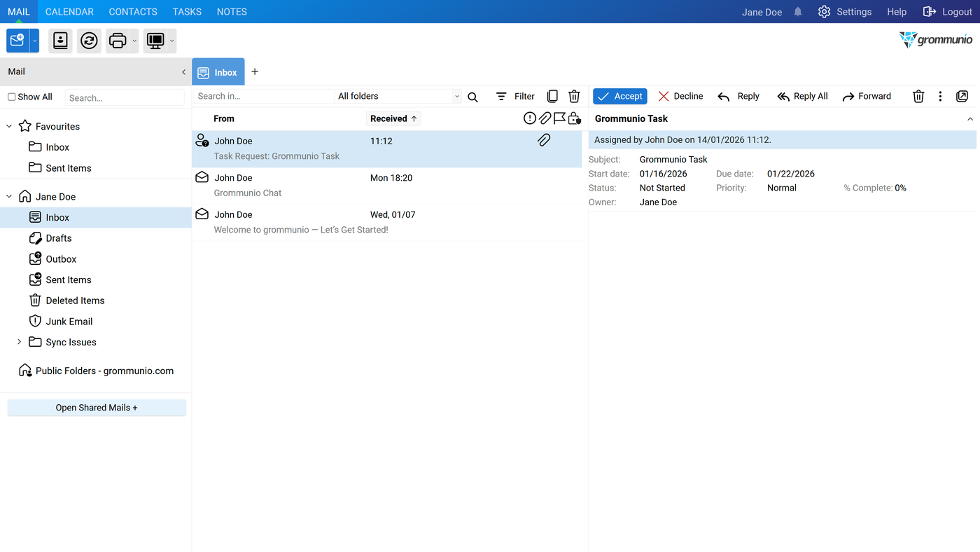Open the three-dot more options menu
The image size is (980, 552).
(x=940, y=97)
